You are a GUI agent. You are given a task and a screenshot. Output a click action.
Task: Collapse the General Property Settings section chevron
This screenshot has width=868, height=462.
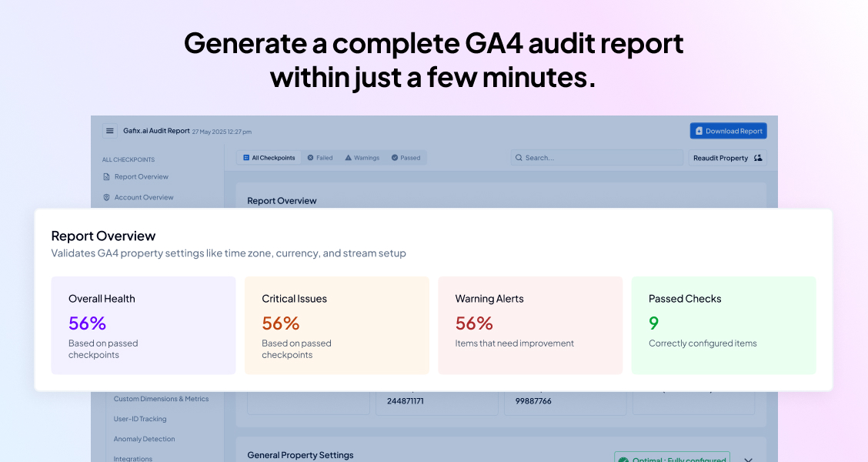pos(749,459)
